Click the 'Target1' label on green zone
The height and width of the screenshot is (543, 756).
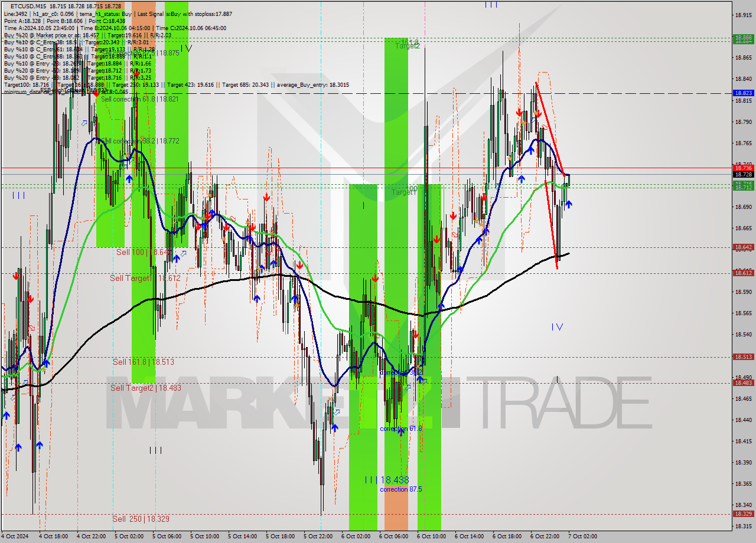[x=405, y=192]
